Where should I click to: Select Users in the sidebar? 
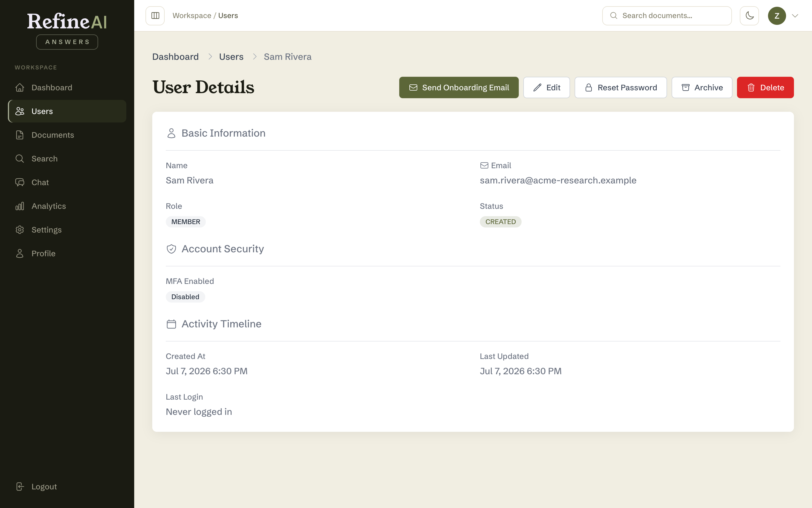coord(67,111)
